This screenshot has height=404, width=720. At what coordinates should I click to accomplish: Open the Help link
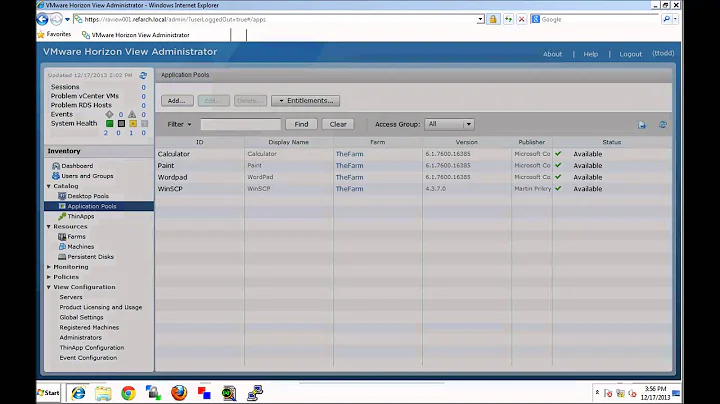591,54
